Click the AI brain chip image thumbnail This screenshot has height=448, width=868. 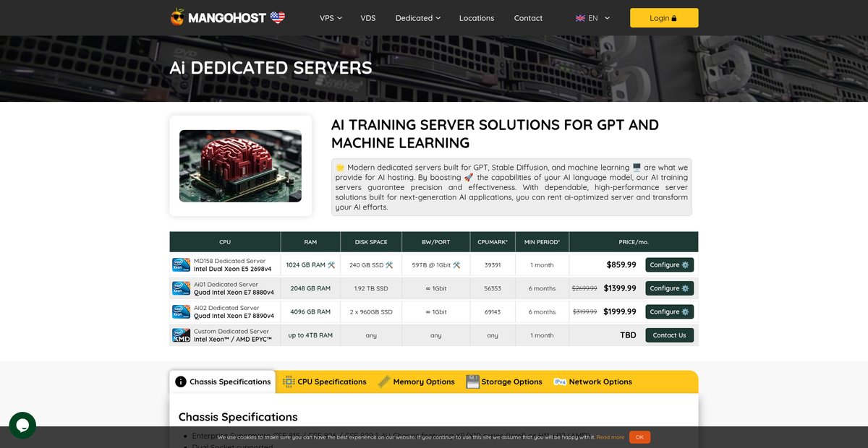240,165
